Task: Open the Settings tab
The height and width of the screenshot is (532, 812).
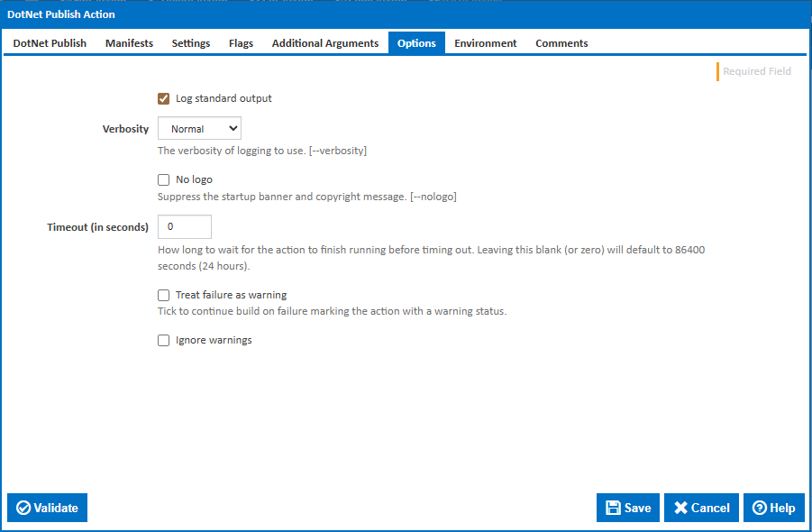Action: pos(190,42)
